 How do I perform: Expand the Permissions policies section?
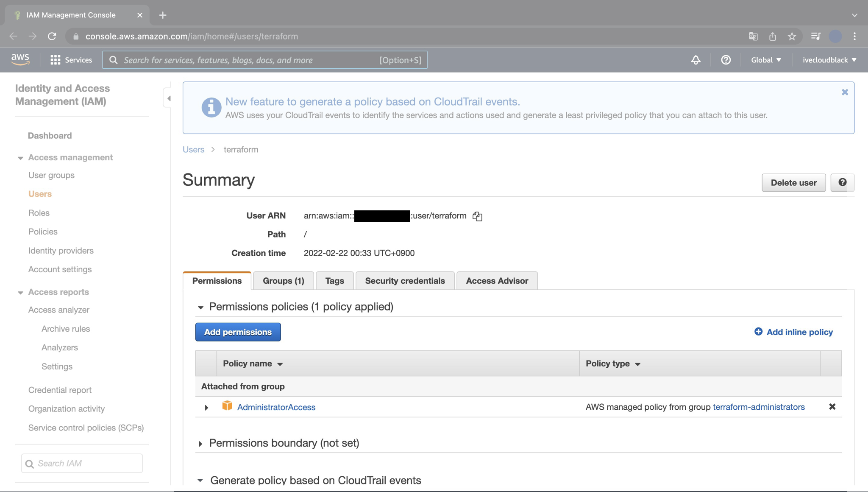pos(201,307)
